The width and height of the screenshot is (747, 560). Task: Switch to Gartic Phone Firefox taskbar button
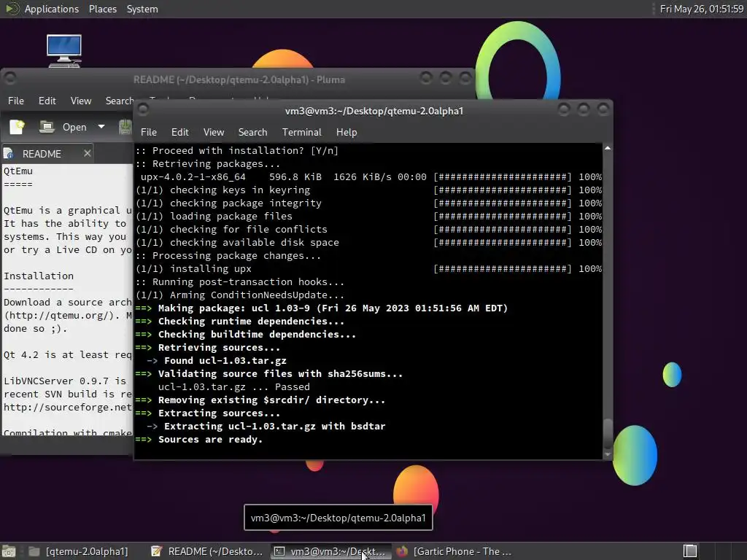click(x=454, y=551)
